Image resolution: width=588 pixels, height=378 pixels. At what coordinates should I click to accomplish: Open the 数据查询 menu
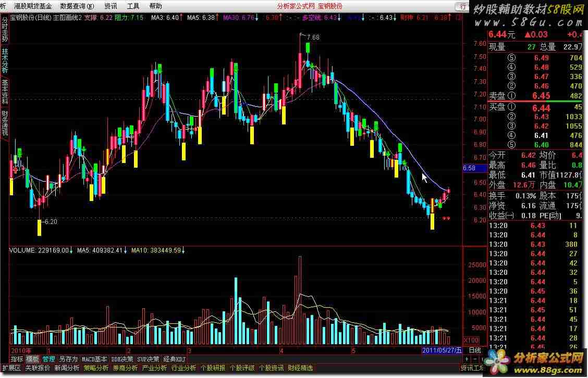(x=77, y=6)
